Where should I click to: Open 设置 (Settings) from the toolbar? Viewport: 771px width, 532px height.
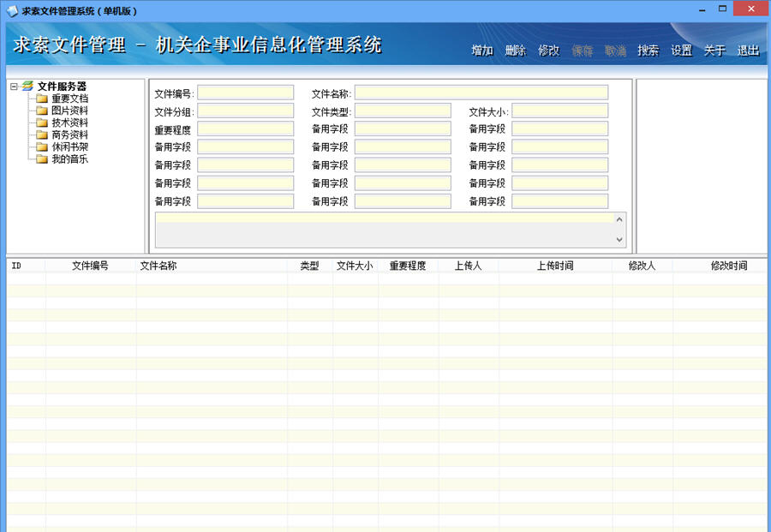click(x=682, y=51)
